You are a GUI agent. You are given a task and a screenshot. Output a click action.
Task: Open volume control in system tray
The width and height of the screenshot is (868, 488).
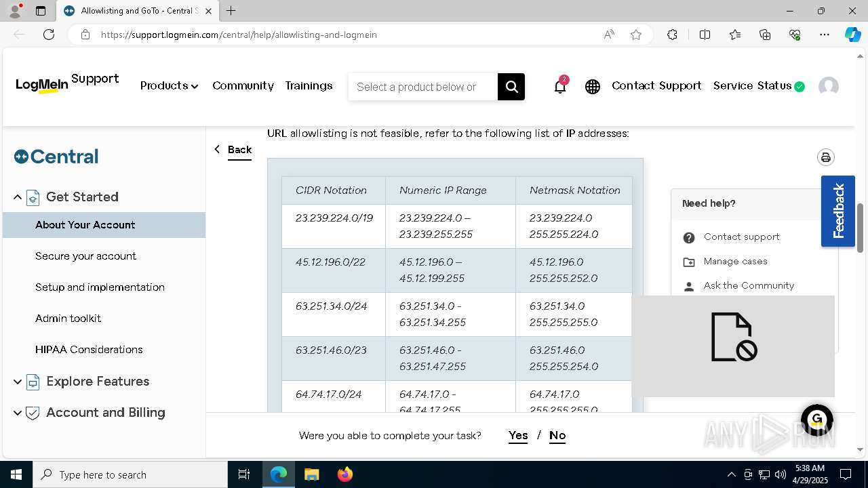click(780, 474)
